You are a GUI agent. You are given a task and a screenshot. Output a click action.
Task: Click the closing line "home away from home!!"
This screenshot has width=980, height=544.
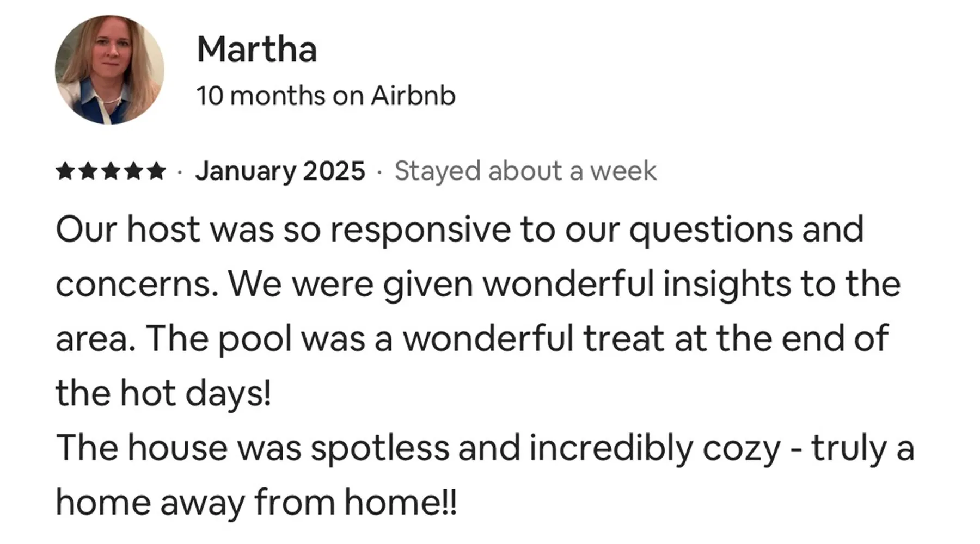(256, 502)
